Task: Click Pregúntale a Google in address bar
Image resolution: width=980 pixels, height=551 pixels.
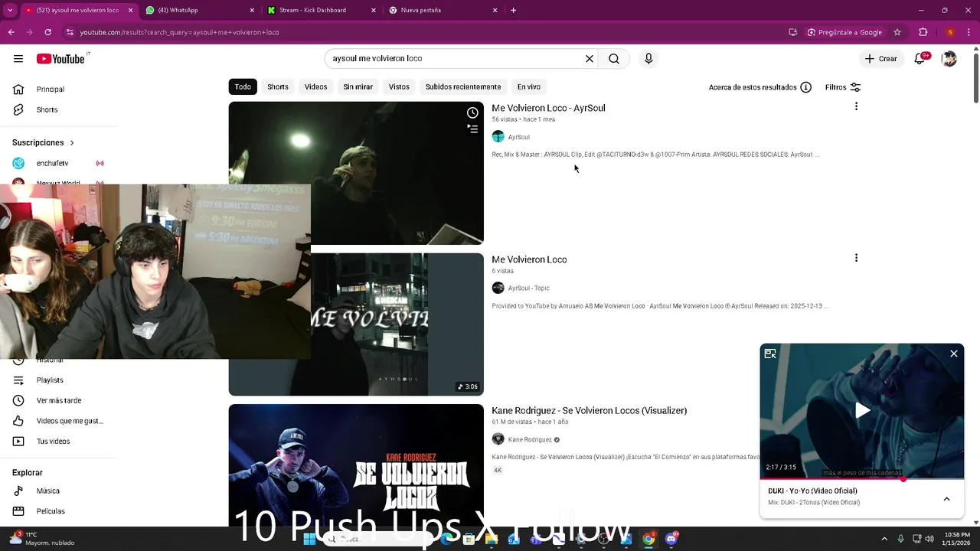Action: point(845,32)
